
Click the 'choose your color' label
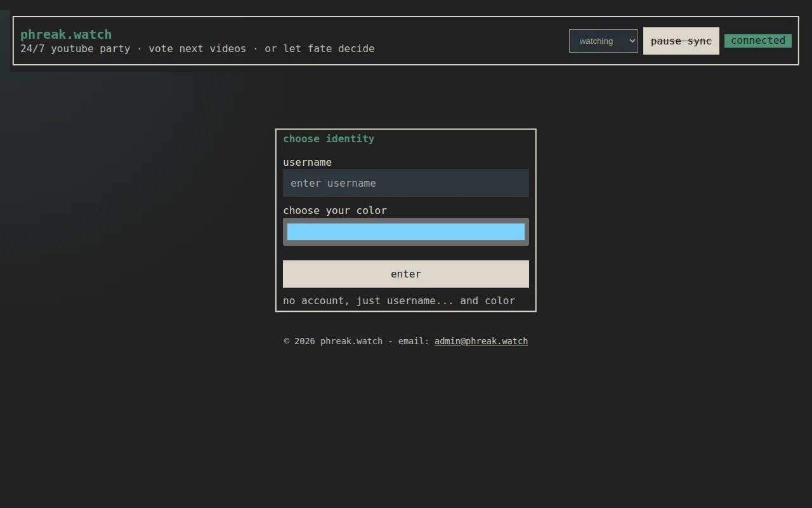click(x=335, y=211)
